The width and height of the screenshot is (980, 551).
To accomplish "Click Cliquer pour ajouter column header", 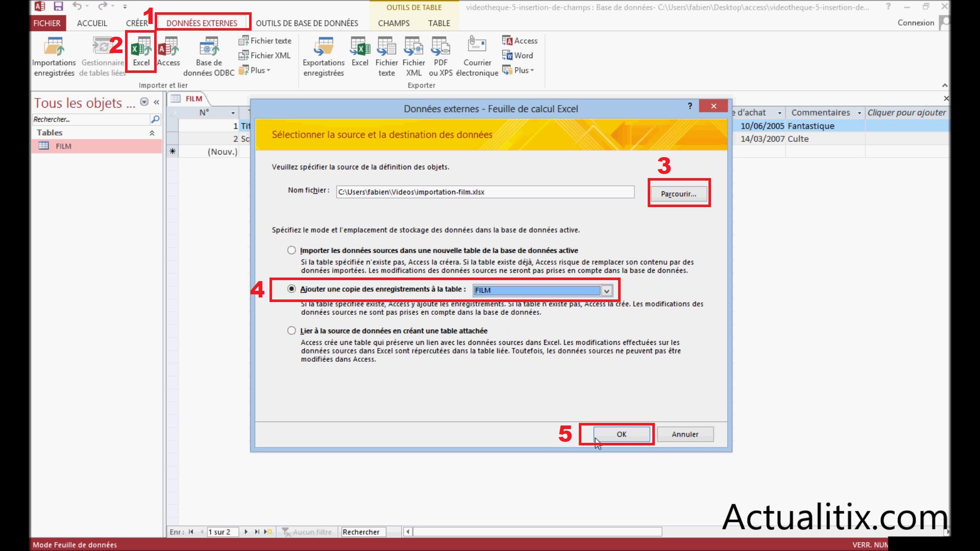I will (906, 113).
